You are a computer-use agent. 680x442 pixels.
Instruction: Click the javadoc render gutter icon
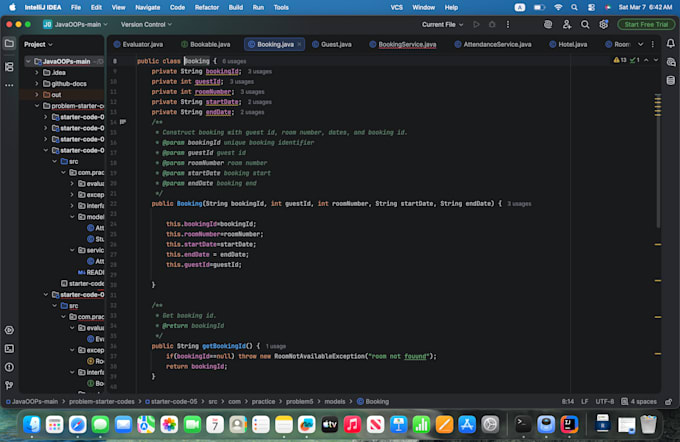tap(123, 122)
